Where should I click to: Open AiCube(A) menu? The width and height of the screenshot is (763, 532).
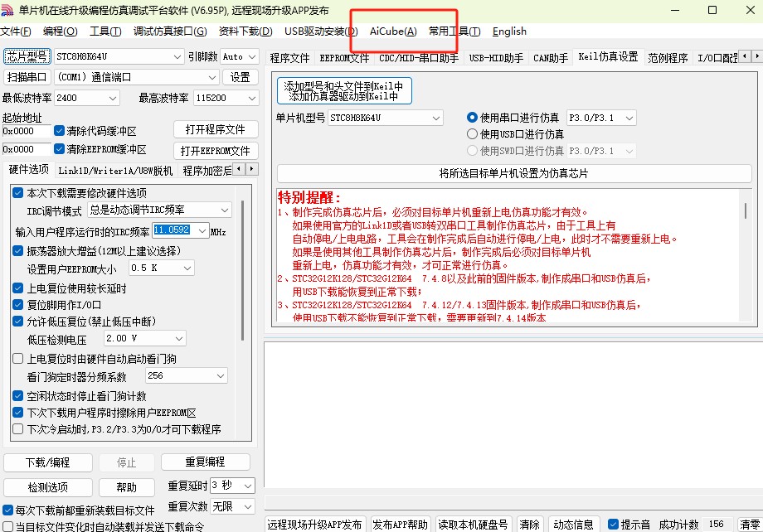click(x=393, y=31)
